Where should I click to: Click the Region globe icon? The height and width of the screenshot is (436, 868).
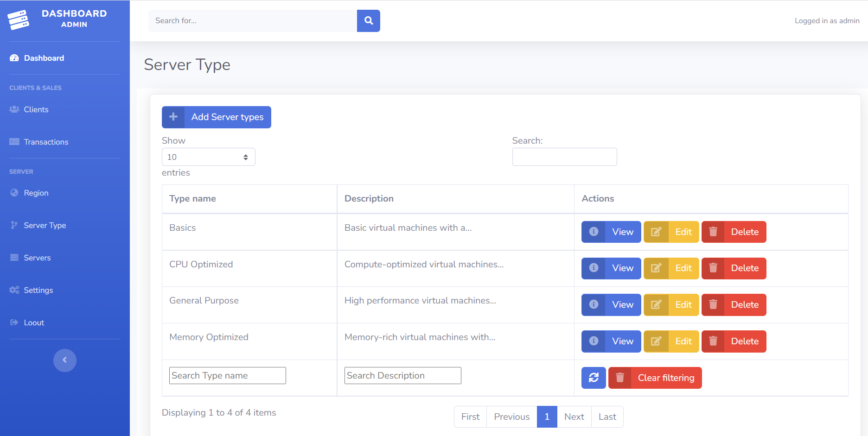click(x=13, y=193)
